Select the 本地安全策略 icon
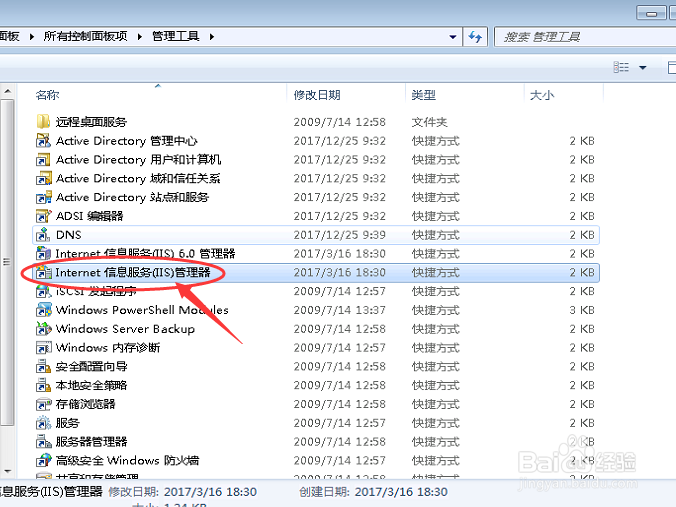Image resolution: width=676 pixels, height=507 pixels. [x=43, y=385]
